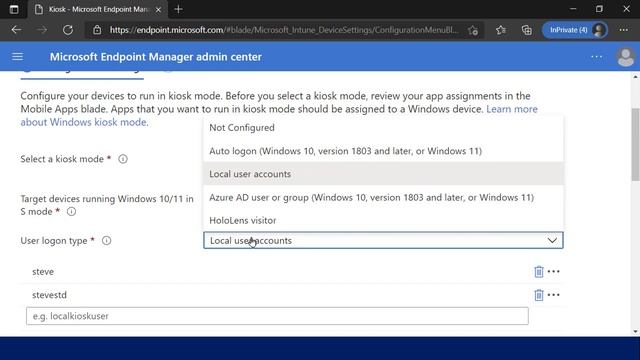Select the steve account row
The height and width of the screenshot is (360, 640).
pos(291,271)
